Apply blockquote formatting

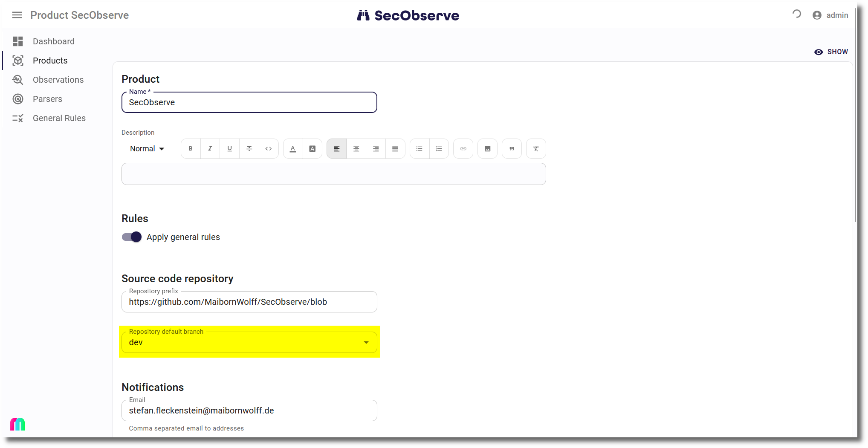pos(512,149)
